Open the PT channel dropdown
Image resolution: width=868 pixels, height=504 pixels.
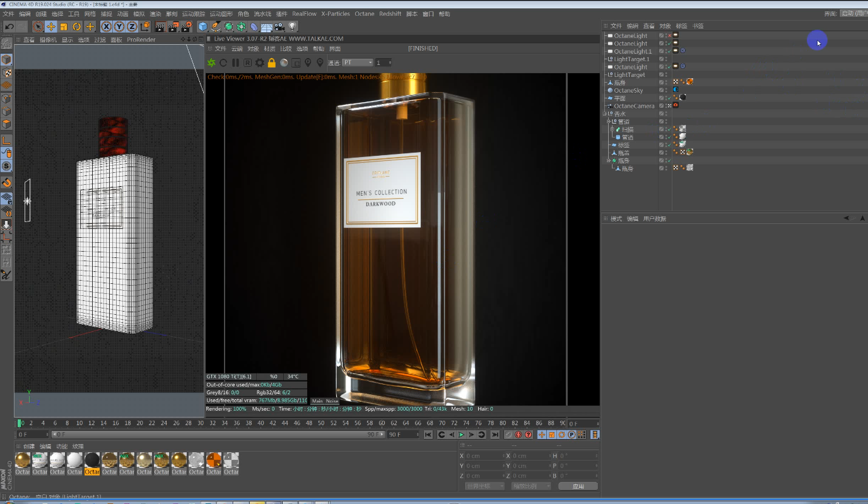[x=358, y=62]
